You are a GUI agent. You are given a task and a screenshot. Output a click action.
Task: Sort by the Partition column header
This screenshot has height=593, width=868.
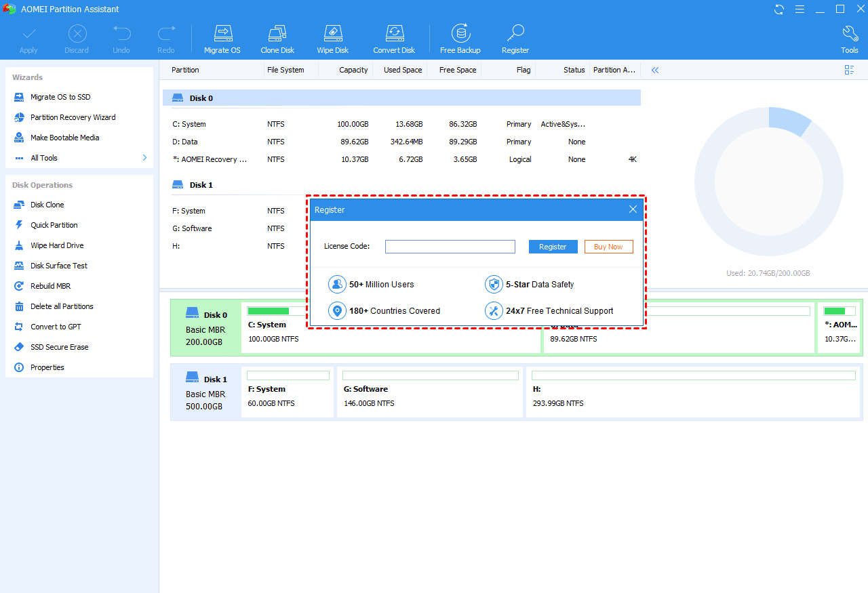(x=185, y=70)
